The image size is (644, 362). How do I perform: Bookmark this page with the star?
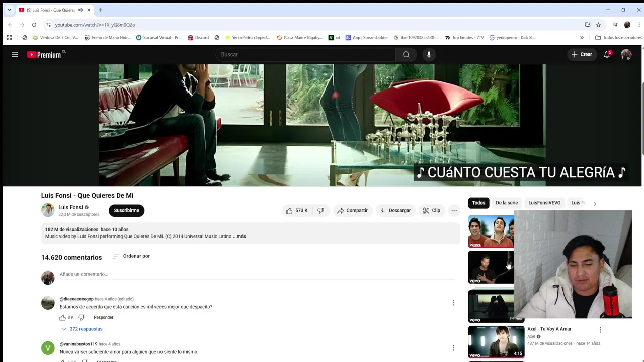pos(598,25)
